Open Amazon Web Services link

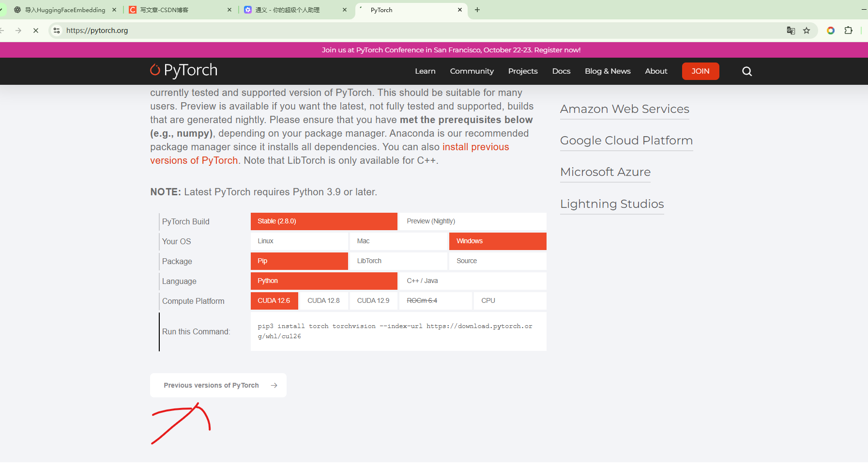(x=624, y=109)
